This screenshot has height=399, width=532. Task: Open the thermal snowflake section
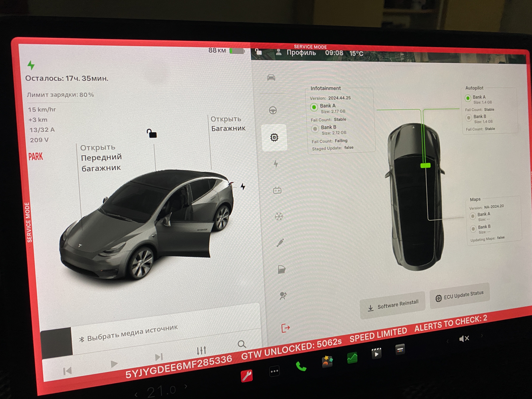point(279,217)
